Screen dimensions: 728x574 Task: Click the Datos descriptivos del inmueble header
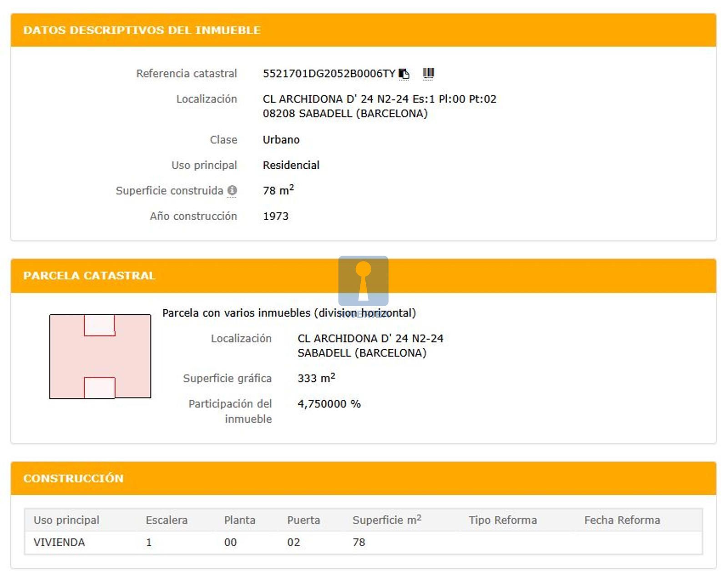click(142, 30)
